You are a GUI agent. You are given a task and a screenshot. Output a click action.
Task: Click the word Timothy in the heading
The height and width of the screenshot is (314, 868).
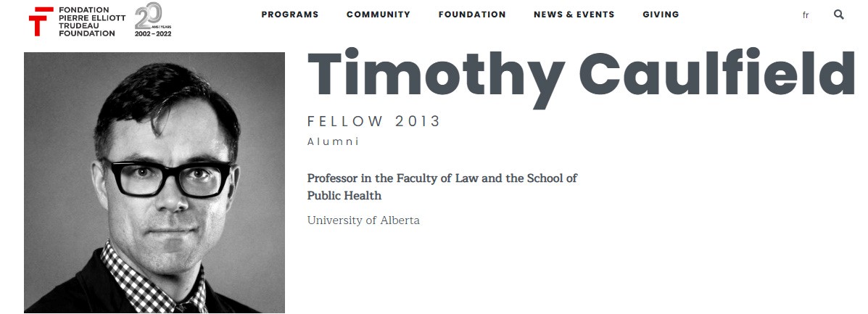point(436,75)
